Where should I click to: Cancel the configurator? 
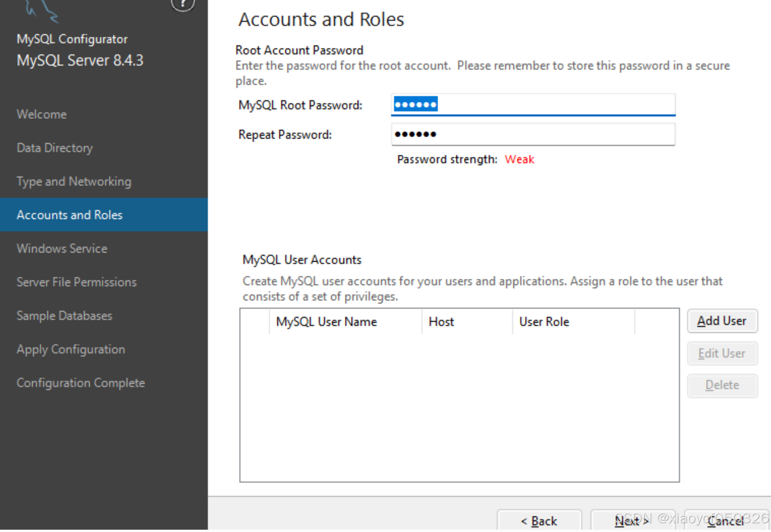[726, 521]
